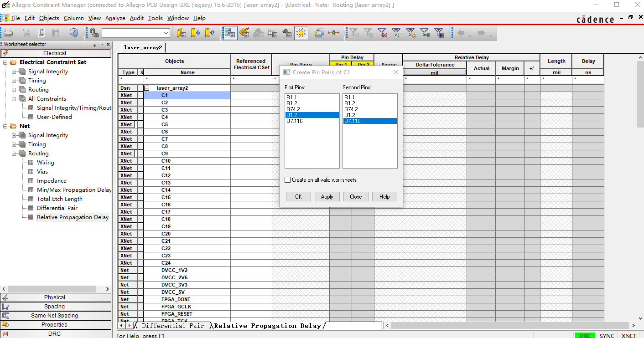Open Min/Max Propagation Delay worksheet
Viewport: 644px width, 338px height.
tap(74, 190)
